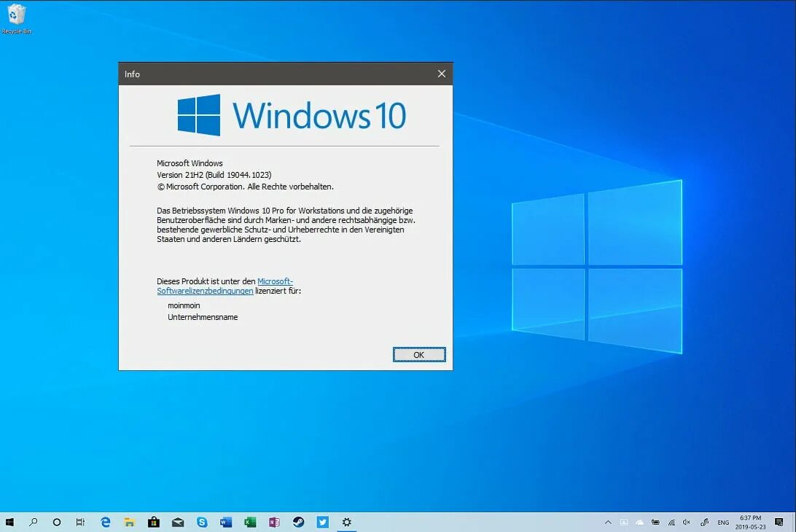Launch Skype from taskbar
This screenshot has width=796, height=532.
(x=202, y=522)
